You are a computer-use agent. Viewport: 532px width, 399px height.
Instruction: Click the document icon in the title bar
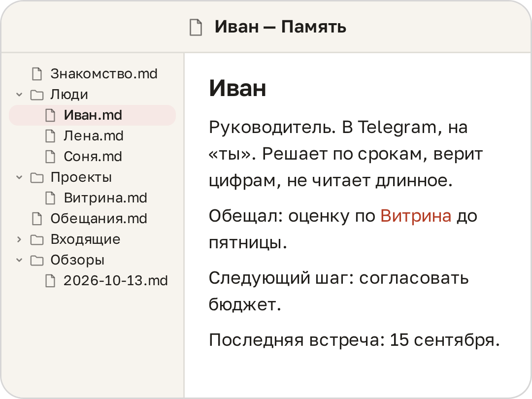pyautogui.click(x=196, y=27)
